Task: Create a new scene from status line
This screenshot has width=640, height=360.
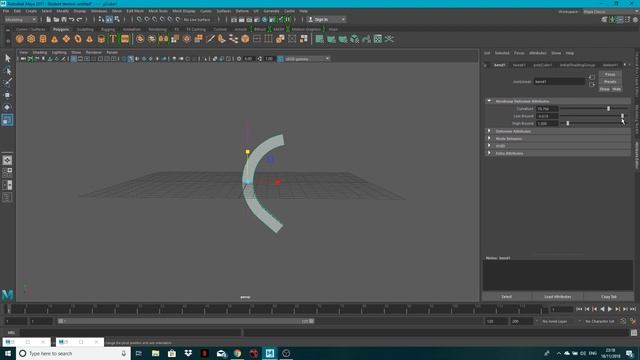Action: click(49, 19)
